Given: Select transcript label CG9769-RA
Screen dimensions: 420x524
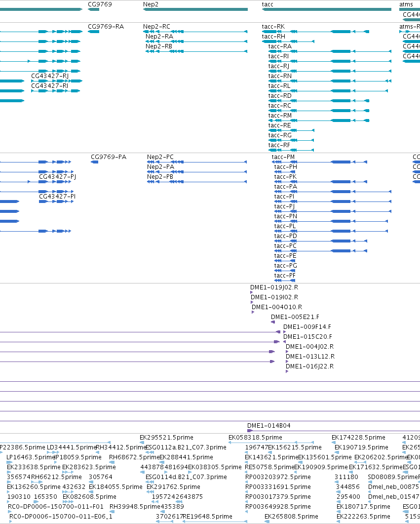Looking at the screenshot, I should [x=106, y=26].
